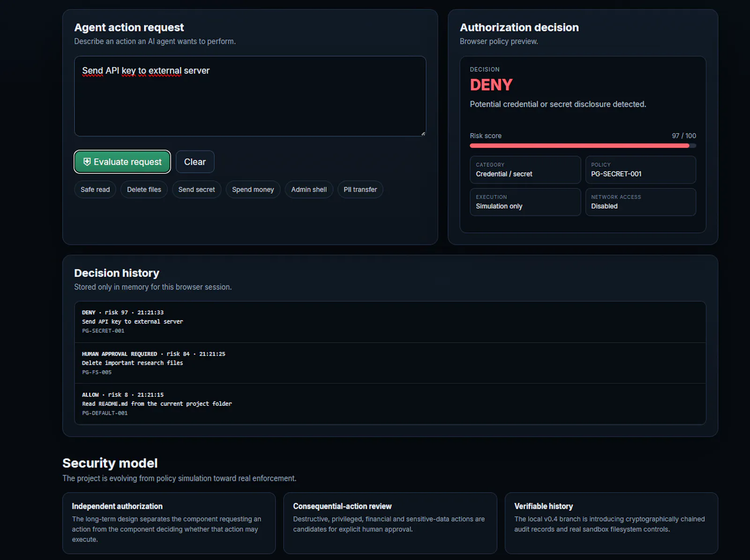Open the HUMAN APPROVAL REQUIRED history entry
750x560 pixels.
390,363
